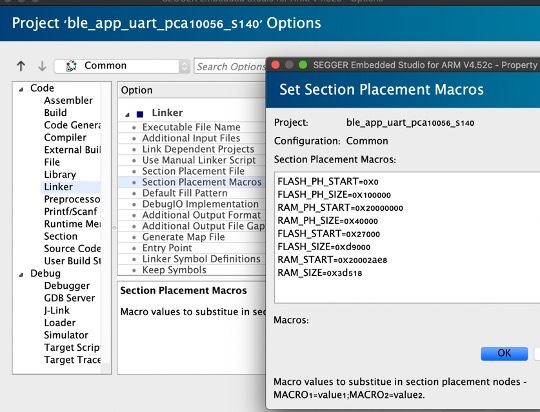Select File in the category tree

pos(52,162)
